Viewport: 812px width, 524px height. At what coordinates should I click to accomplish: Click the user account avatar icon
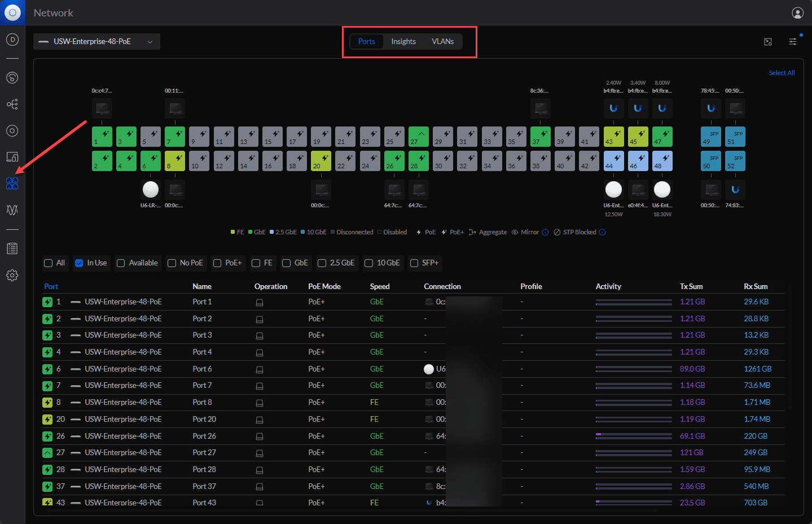[x=797, y=13]
